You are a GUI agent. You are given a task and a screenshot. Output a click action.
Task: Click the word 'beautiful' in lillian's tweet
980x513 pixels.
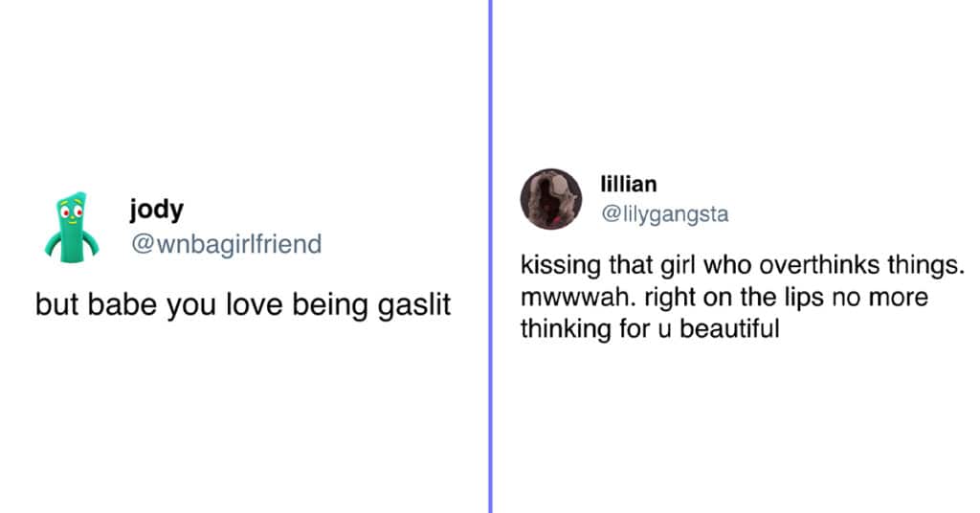tap(729, 328)
